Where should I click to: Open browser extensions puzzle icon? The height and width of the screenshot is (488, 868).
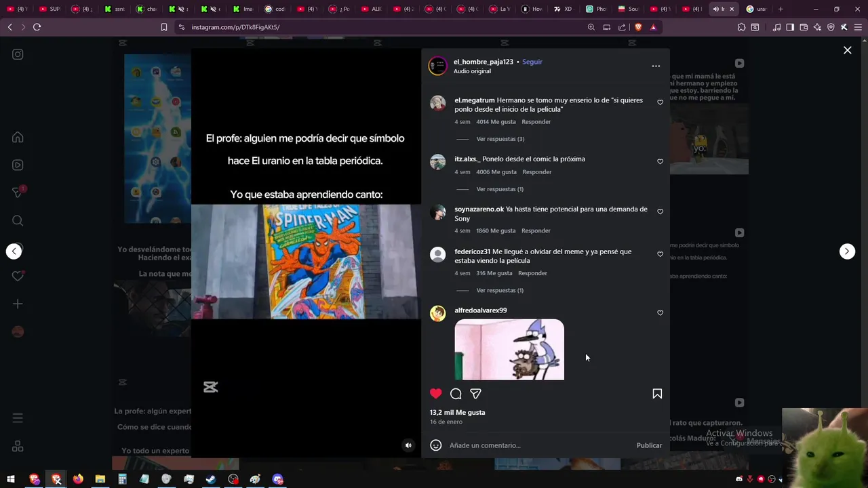tap(741, 27)
